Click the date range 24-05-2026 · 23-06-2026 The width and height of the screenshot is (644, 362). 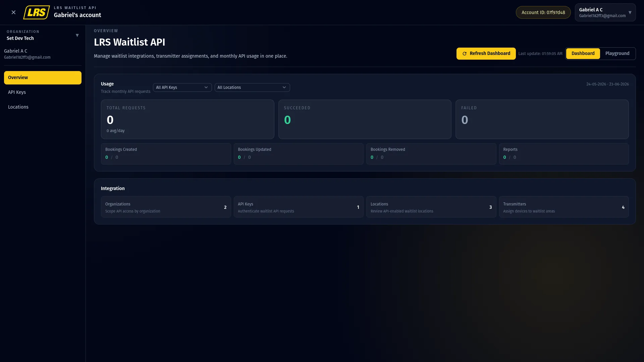[607, 84]
